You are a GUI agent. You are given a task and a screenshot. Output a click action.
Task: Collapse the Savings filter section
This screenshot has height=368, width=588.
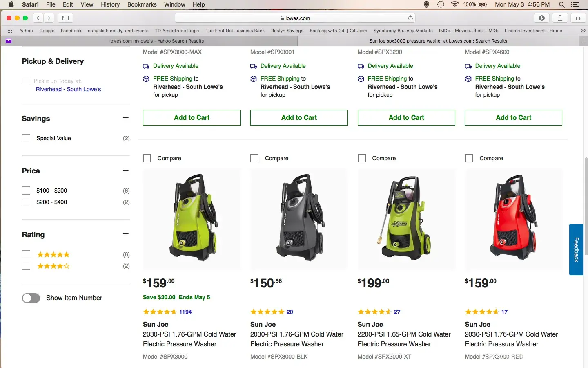click(x=126, y=118)
